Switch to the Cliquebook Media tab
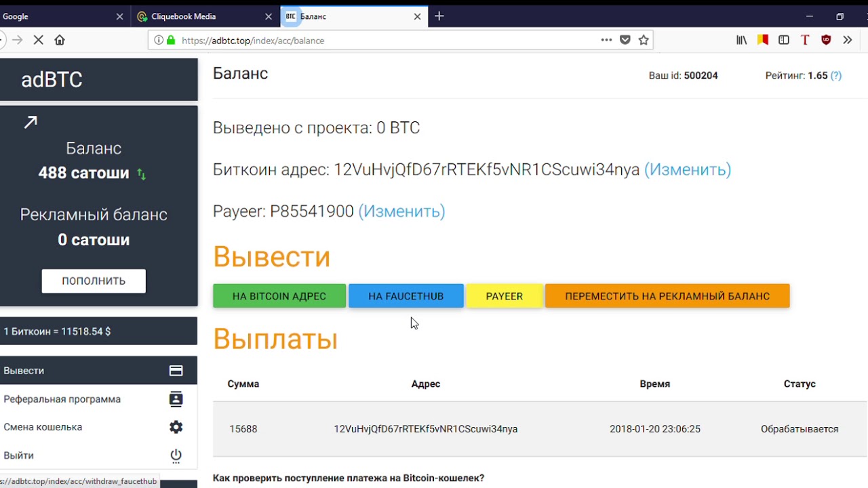Viewport: 868px width, 488px height. (x=205, y=16)
